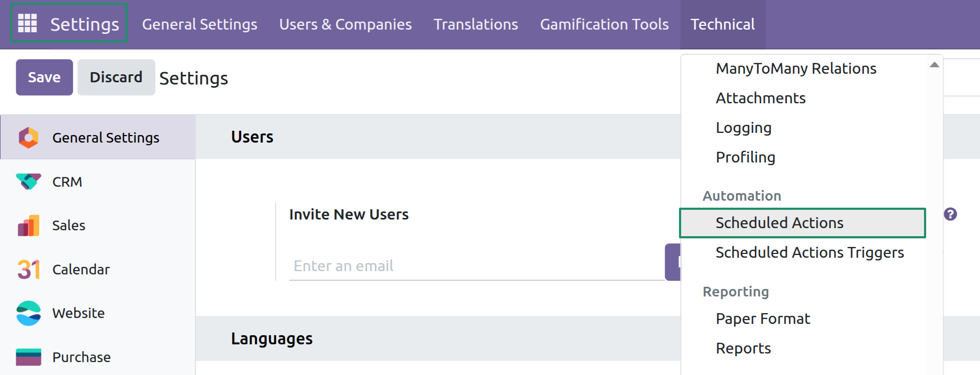Open General Settings in top menu
The image size is (980, 375).
[200, 24]
